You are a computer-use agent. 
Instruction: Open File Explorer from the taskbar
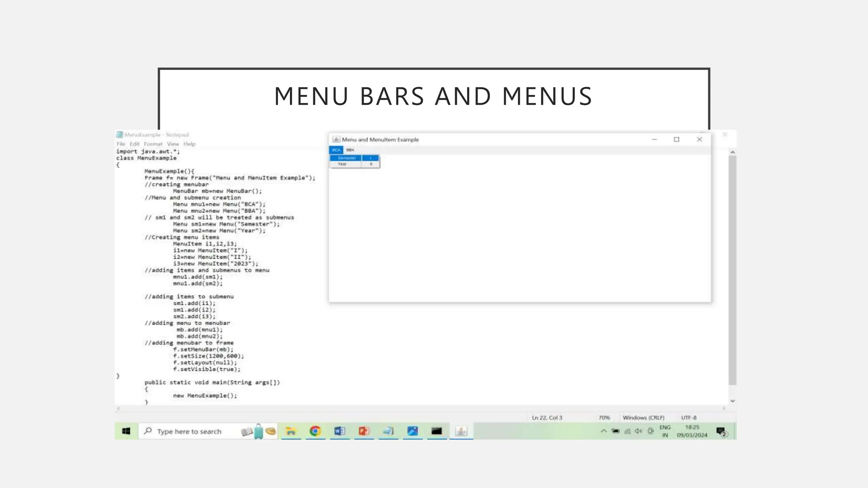click(291, 431)
